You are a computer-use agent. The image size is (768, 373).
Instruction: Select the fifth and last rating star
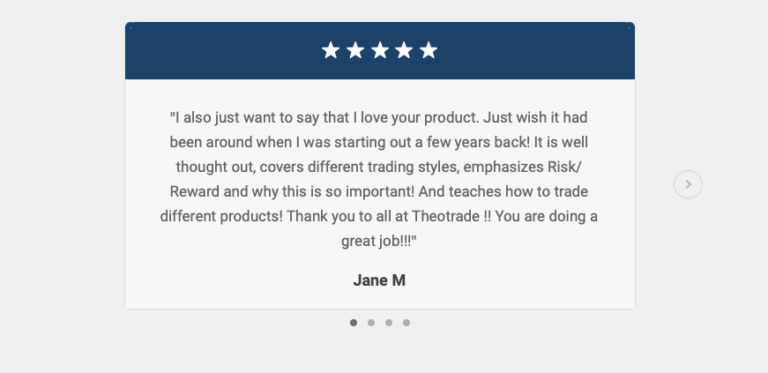(429, 50)
